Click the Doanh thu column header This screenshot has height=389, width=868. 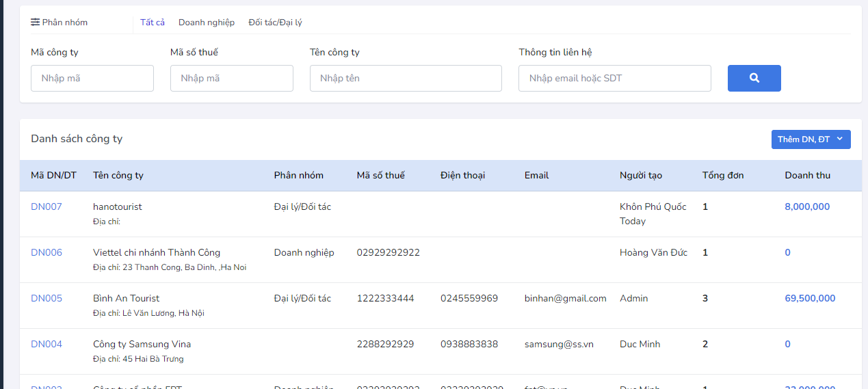tap(807, 175)
